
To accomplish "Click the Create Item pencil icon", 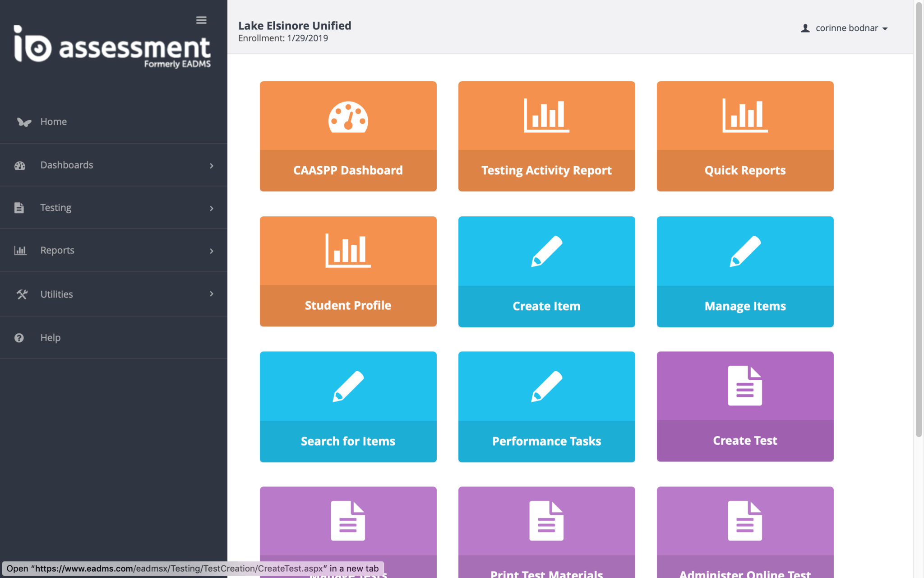I will (546, 251).
